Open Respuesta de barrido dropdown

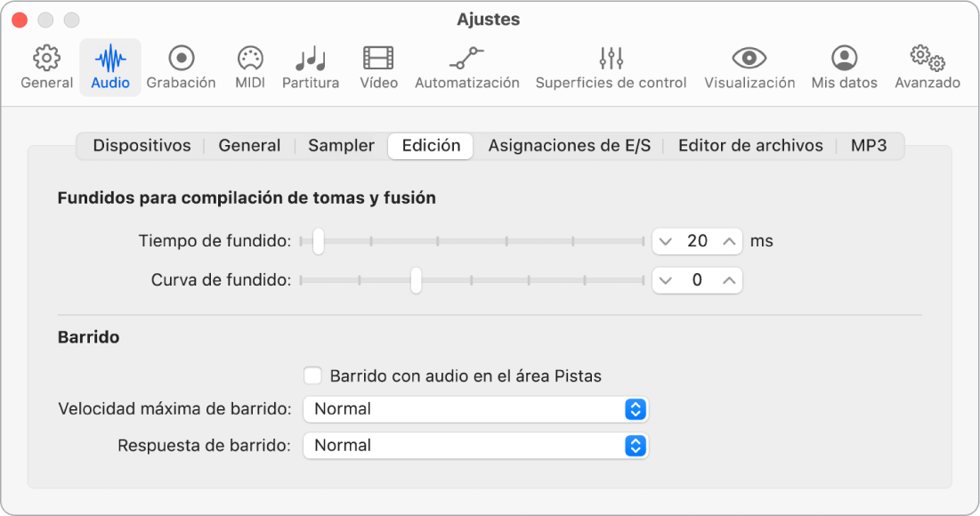click(475, 446)
